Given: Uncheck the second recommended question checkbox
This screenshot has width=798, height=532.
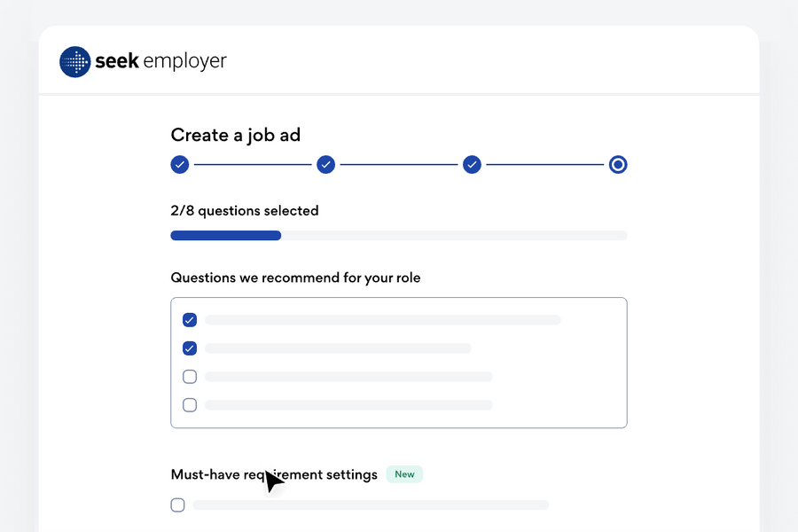Looking at the screenshot, I should coord(190,348).
